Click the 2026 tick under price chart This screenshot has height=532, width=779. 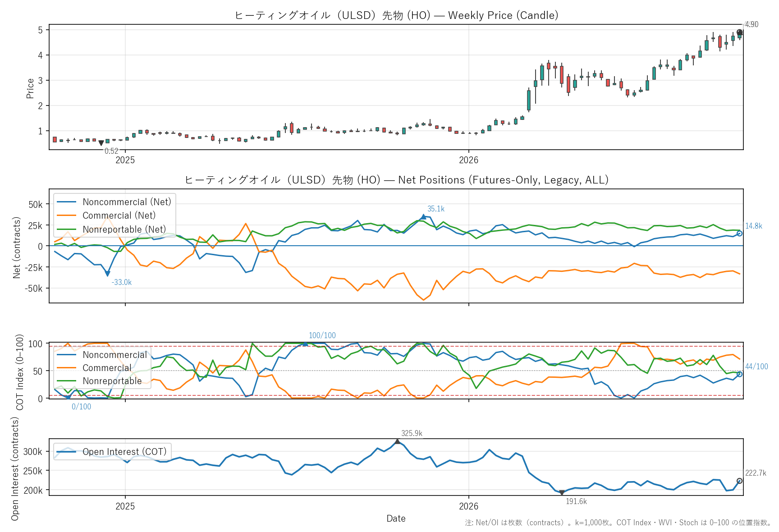(x=469, y=160)
